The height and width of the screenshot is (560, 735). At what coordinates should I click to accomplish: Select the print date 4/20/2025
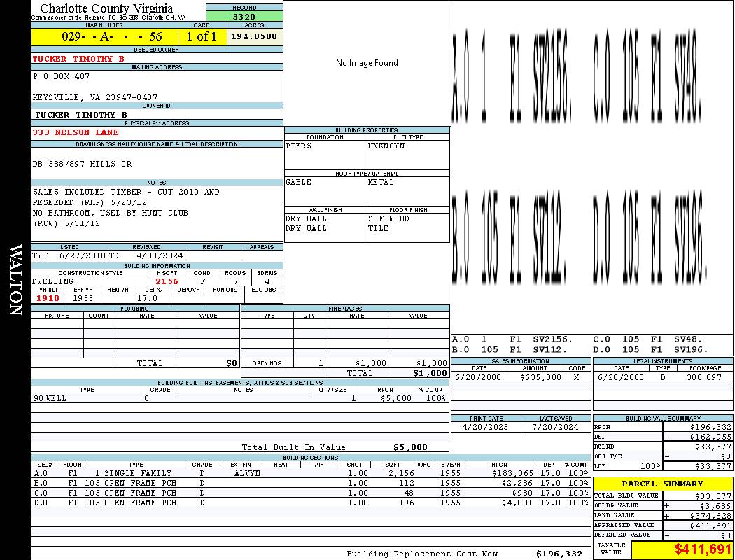[485, 428]
